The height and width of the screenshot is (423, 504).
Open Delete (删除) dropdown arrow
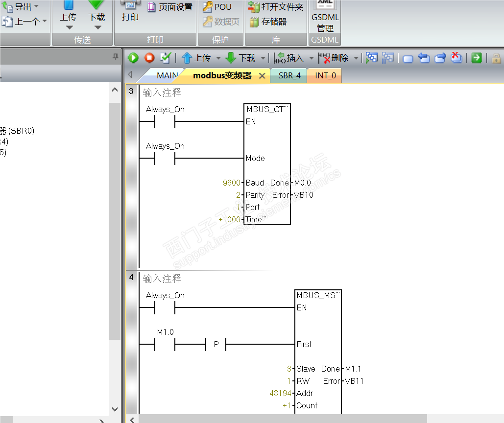coord(356,58)
